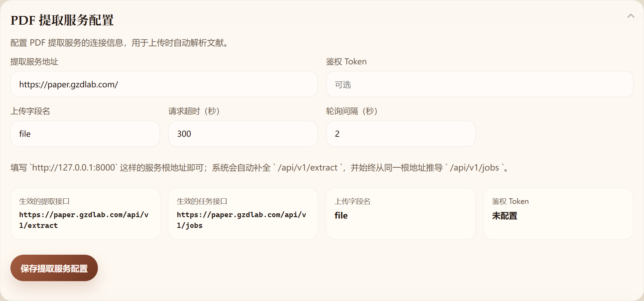
Task: Click the 生效的提取接口 card with extract URL
Action: pyautogui.click(x=85, y=214)
